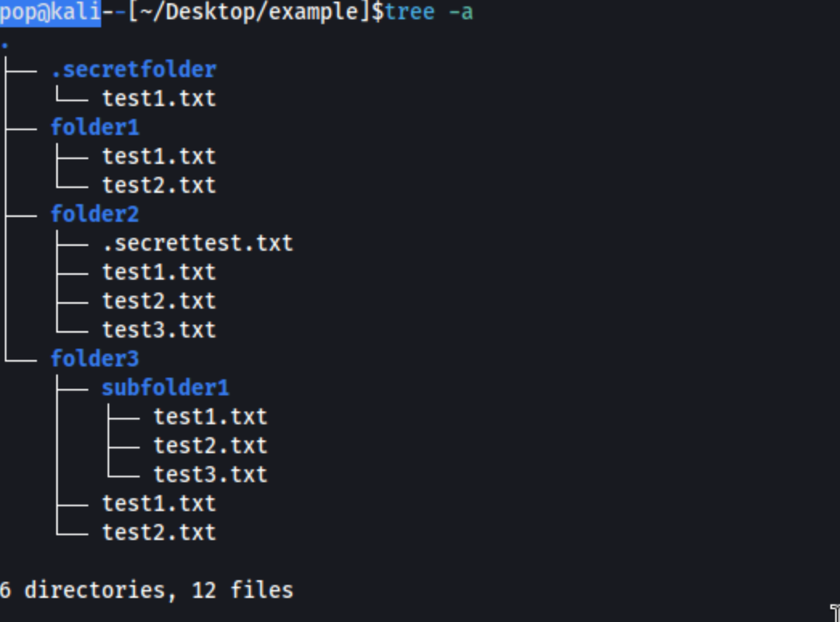
Task: Click the folder2 directory entry
Action: click(x=95, y=215)
